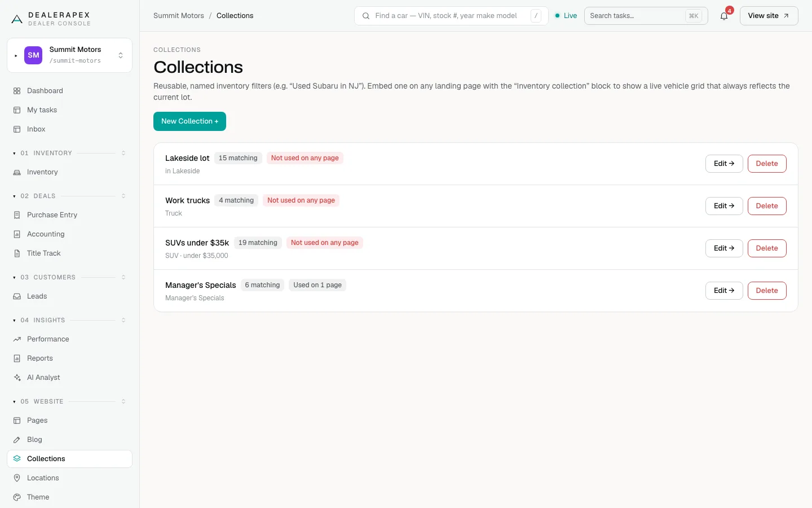Viewport: 812px width, 508px height.
Task: Toggle the Deals section sort chevrons
Action: [x=123, y=196]
